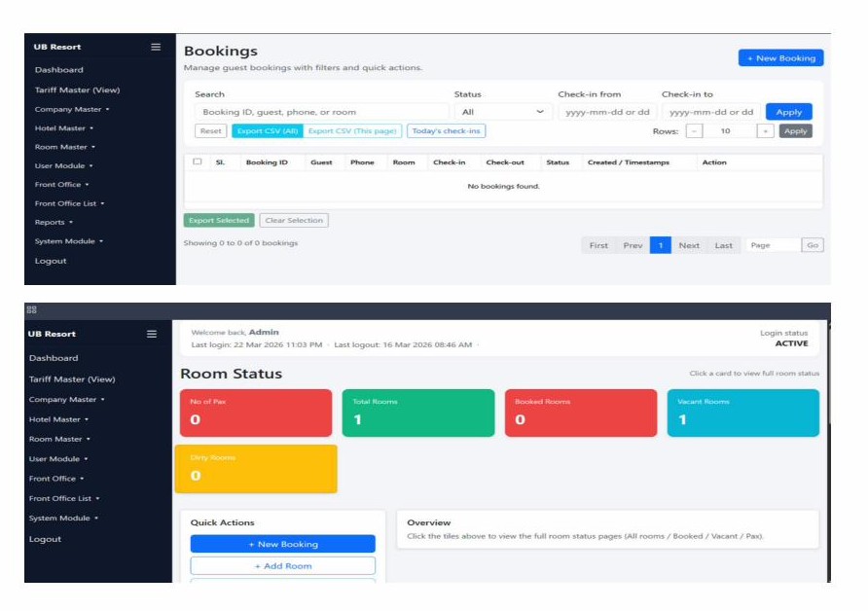Expand the Reports menu in the sidebar
The image size is (868, 611).
coord(53,222)
